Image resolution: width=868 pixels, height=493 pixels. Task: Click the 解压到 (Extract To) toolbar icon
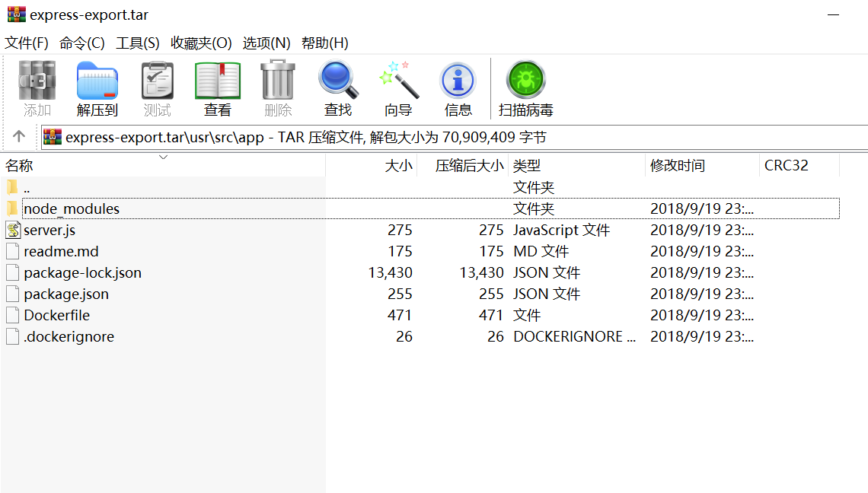(97, 82)
